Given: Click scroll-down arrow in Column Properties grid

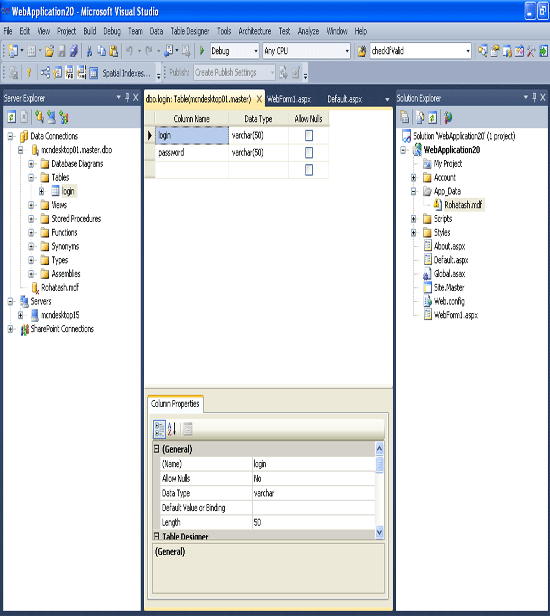Looking at the screenshot, I should (x=380, y=532).
